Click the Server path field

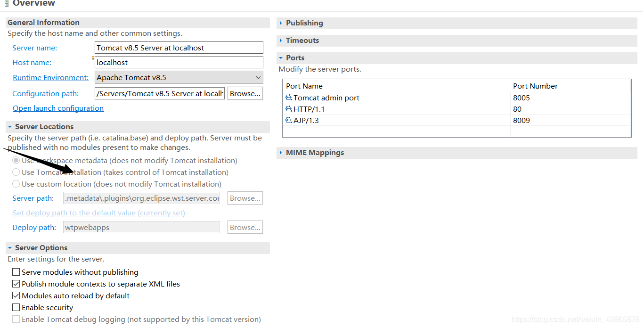[x=142, y=198]
